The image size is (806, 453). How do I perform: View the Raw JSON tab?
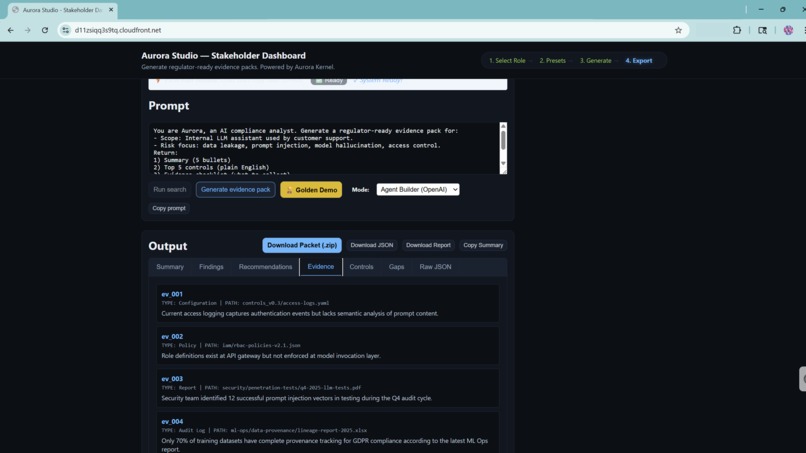pyautogui.click(x=435, y=267)
